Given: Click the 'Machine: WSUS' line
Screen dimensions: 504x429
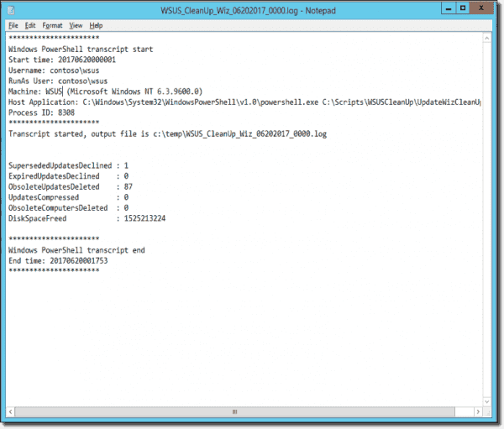Looking at the screenshot, I should (x=106, y=92).
